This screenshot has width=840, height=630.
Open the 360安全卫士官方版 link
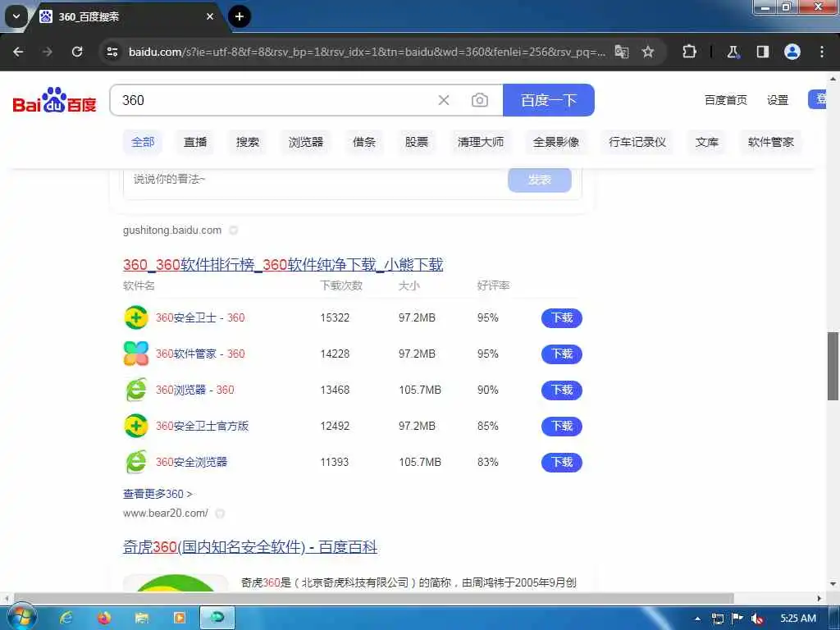coord(203,426)
